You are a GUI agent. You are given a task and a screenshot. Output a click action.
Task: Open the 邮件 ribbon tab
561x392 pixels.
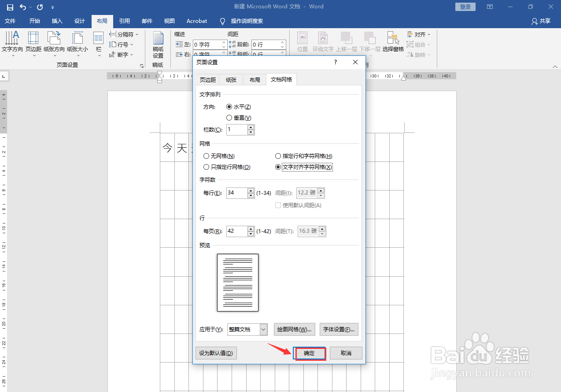pyautogui.click(x=147, y=21)
